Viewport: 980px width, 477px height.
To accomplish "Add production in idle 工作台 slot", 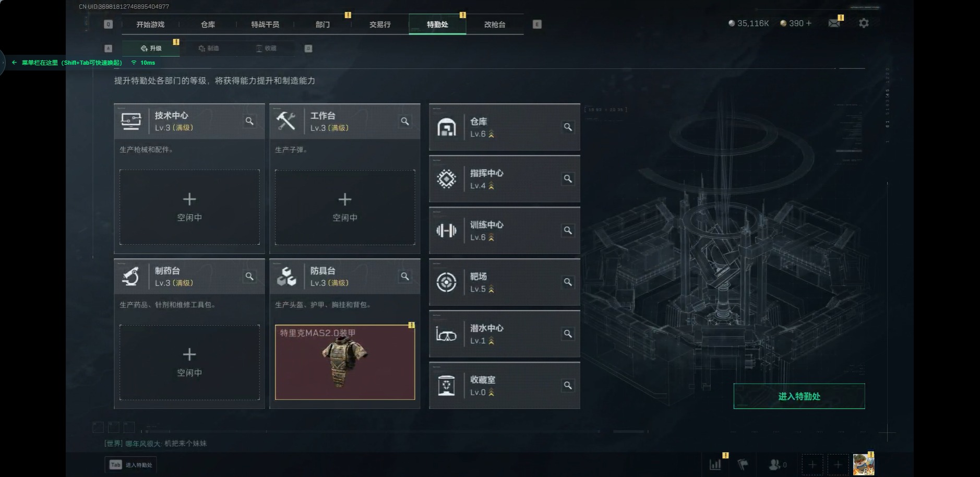I will (x=345, y=207).
